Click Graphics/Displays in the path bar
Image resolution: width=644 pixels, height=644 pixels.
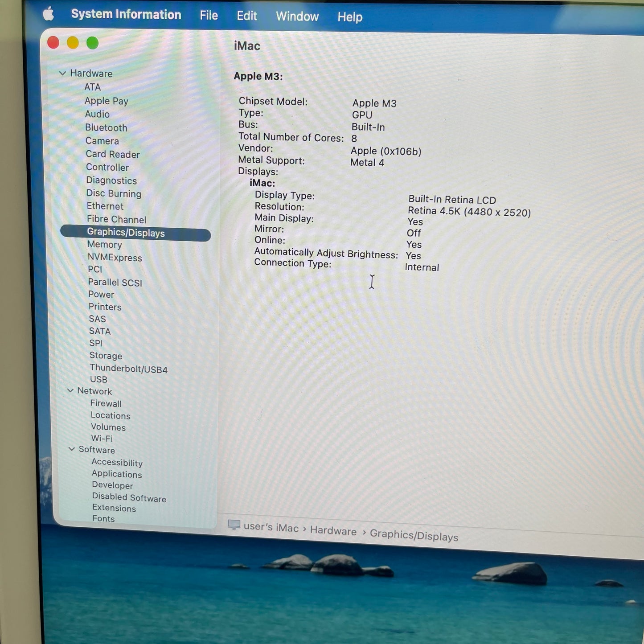[414, 535]
